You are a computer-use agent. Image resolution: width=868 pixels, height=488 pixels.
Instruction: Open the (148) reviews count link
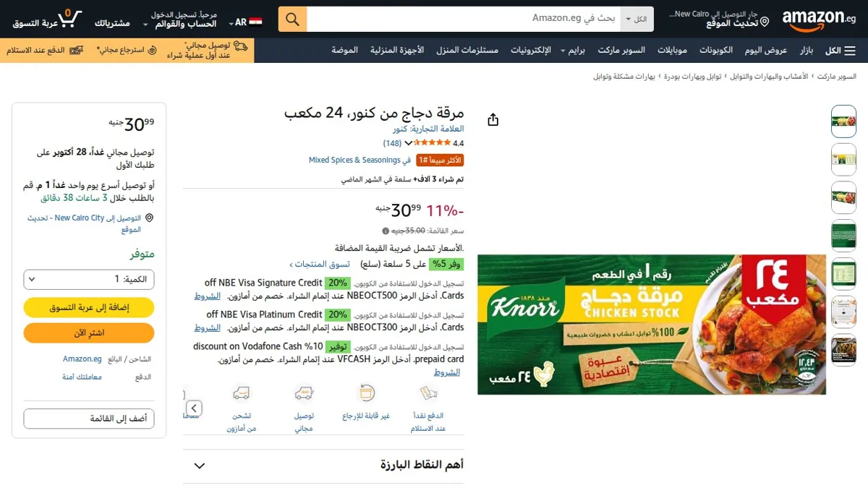393,143
